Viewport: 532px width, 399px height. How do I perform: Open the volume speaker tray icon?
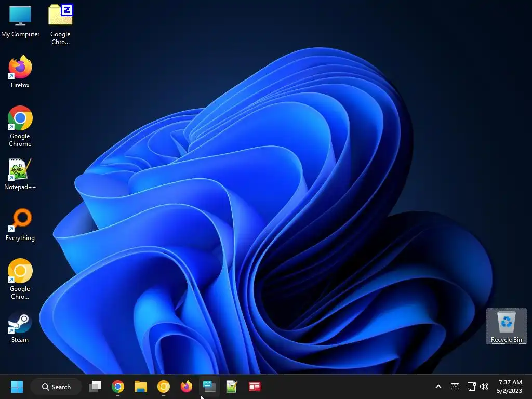(484, 387)
